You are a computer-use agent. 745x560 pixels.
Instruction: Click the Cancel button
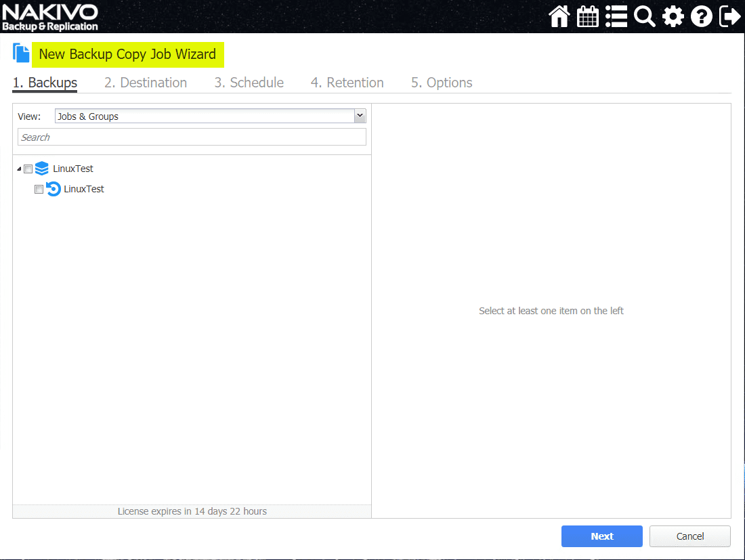click(x=690, y=536)
